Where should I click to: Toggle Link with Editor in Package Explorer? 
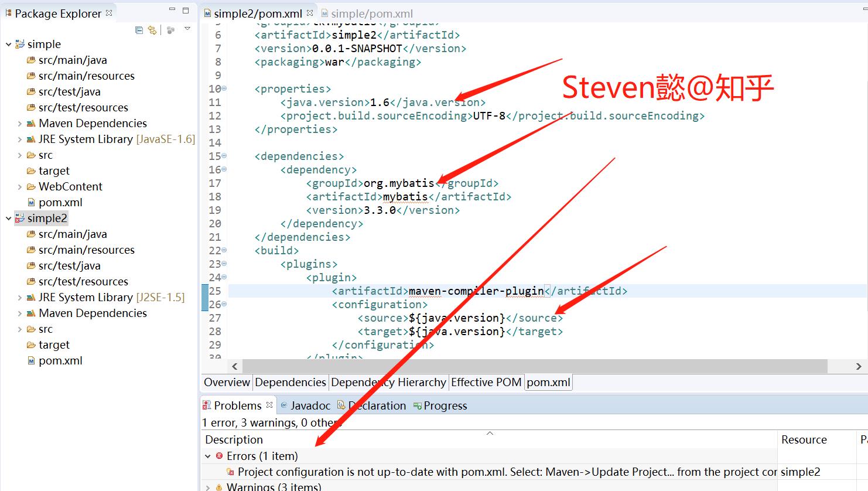tap(151, 31)
